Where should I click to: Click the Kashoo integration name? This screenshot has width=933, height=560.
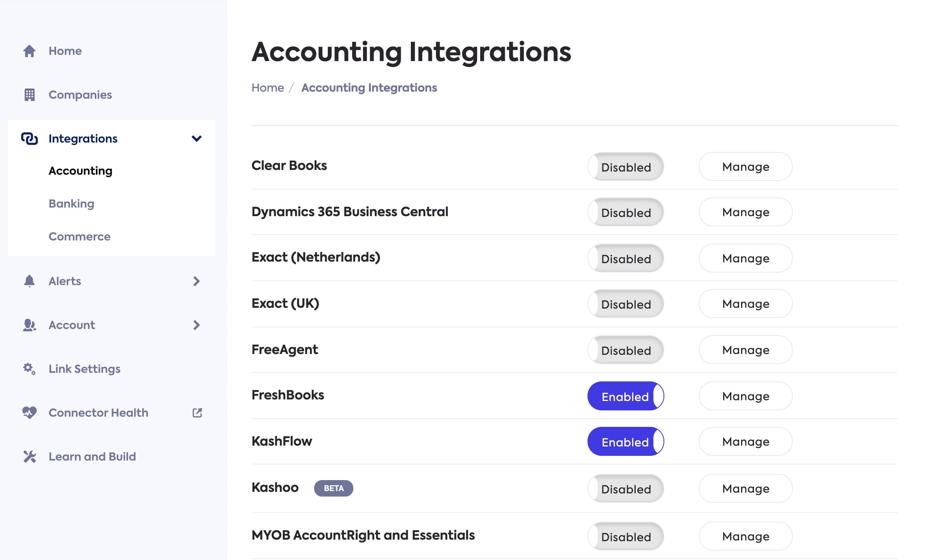[275, 488]
